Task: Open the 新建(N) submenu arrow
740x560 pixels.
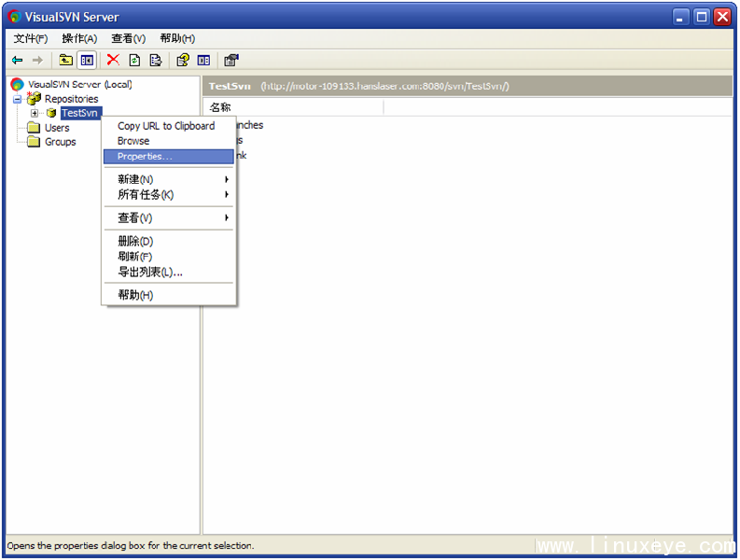Action: pyautogui.click(x=227, y=179)
